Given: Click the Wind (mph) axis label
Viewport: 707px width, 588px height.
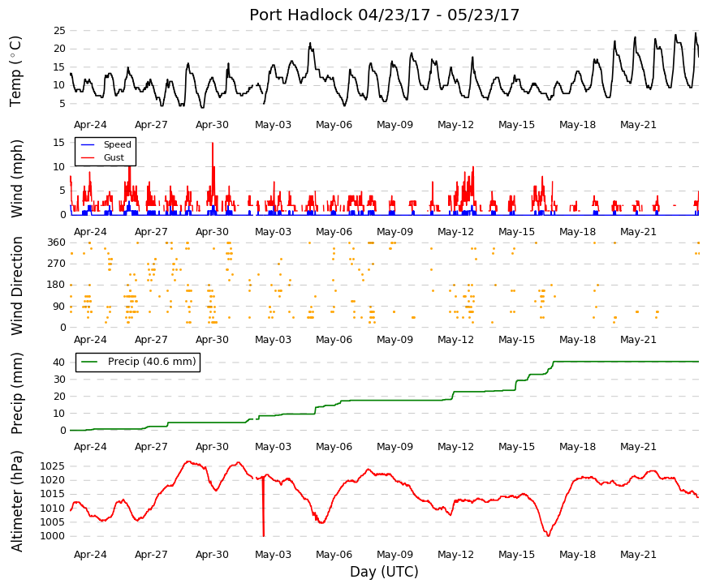Looking at the screenshot, I should (16, 179).
